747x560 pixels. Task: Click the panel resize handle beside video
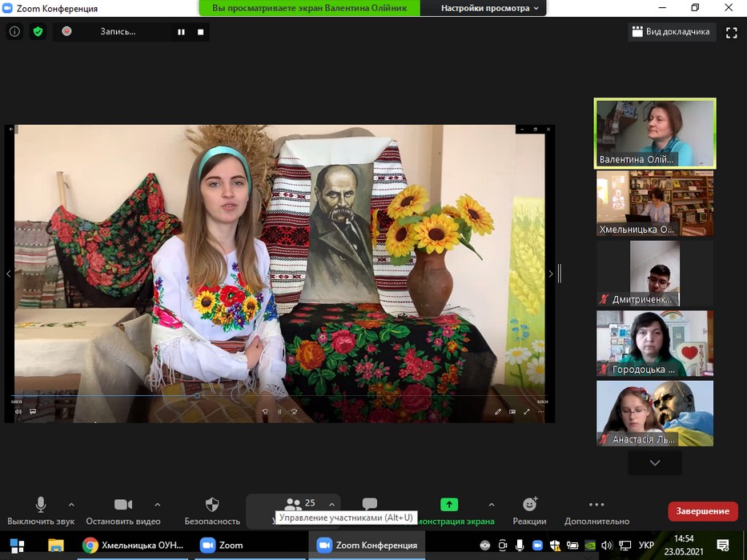click(x=560, y=274)
